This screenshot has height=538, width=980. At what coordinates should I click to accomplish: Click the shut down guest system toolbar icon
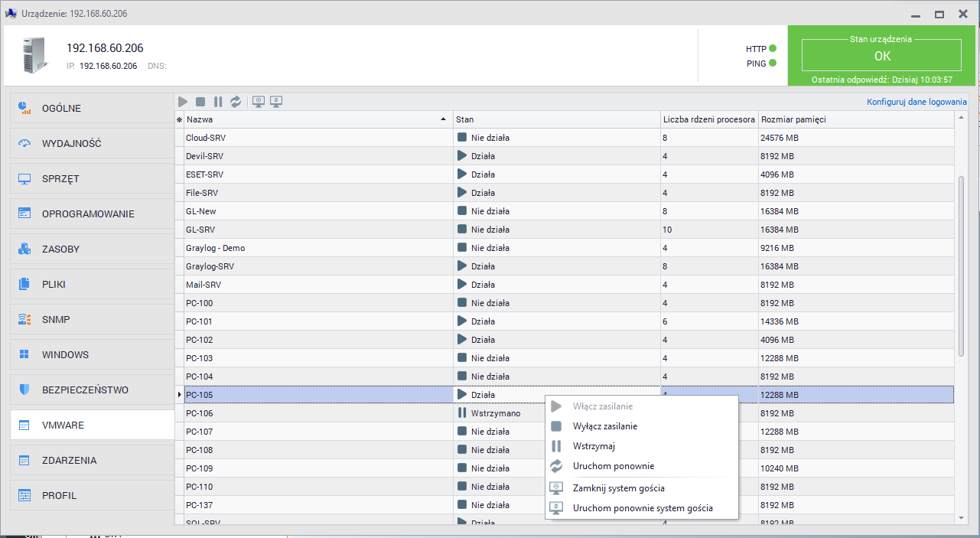(x=259, y=102)
